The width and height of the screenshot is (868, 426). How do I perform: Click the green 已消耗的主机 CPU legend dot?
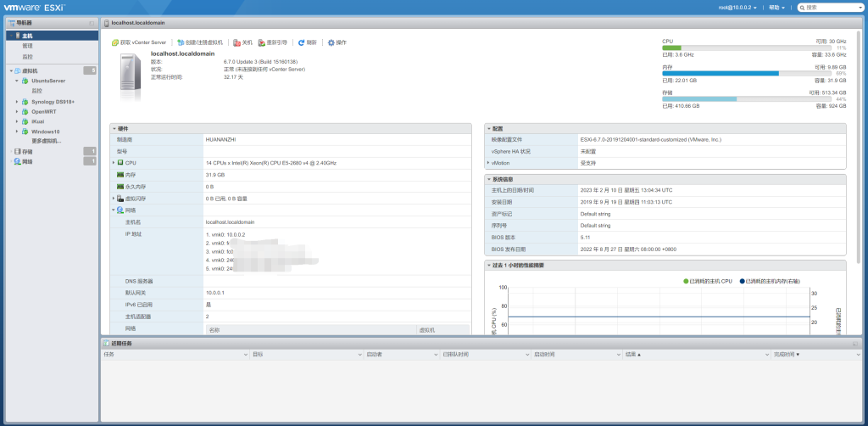(686, 282)
